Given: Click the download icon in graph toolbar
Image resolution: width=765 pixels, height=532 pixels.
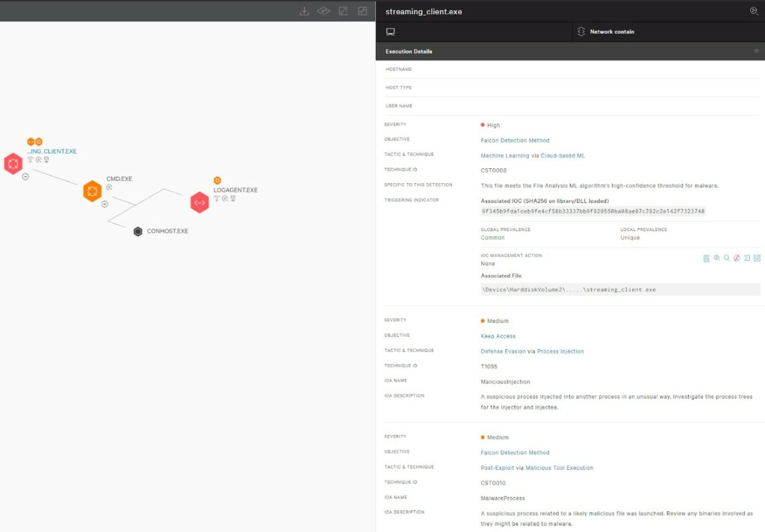Looking at the screenshot, I should [304, 11].
